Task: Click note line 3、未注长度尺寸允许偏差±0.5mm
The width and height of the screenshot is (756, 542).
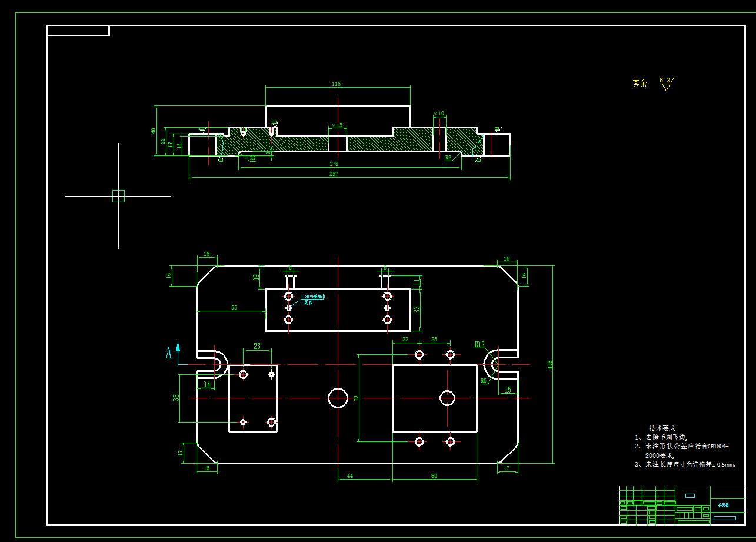Action: (x=685, y=464)
